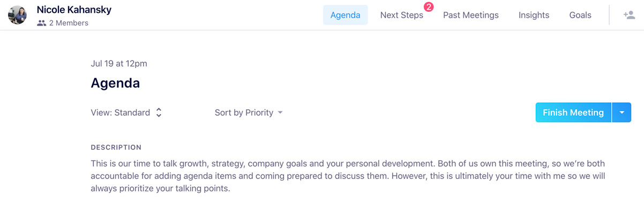Image resolution: width=644 pixels, height=211 pixels.
Task: Click the Agenda page title
Action: pyautogui.click(x=115, y=83)
